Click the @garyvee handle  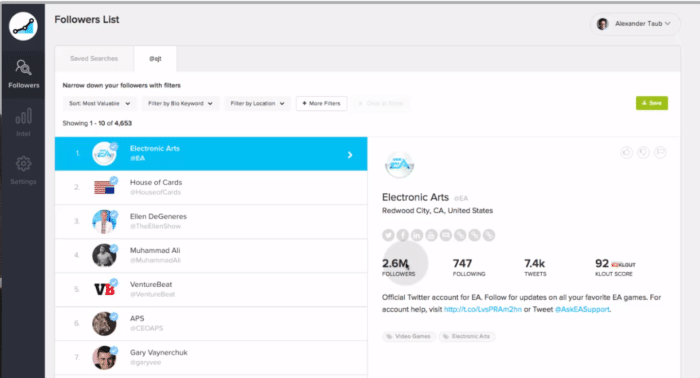tap(146, 362)
